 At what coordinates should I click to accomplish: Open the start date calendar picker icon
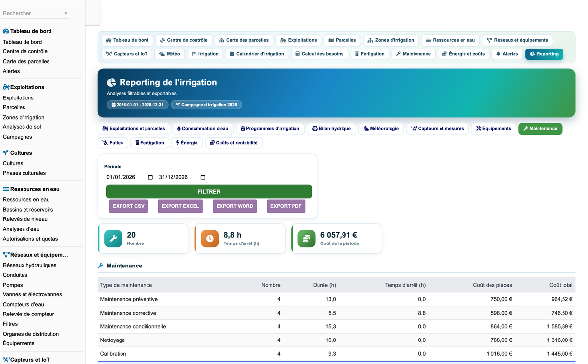150,177
